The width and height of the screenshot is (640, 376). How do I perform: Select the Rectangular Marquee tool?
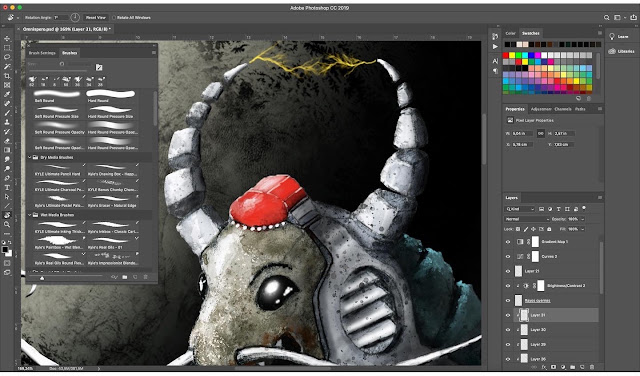(7, 48)
